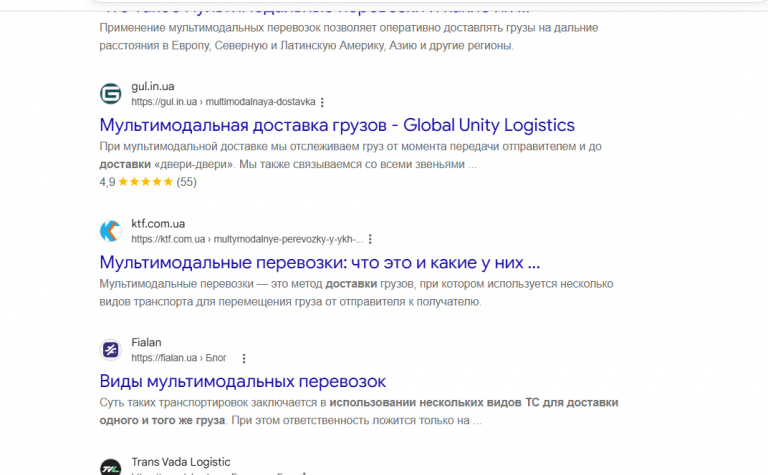Click the Fialan site name

coord(146,342)
